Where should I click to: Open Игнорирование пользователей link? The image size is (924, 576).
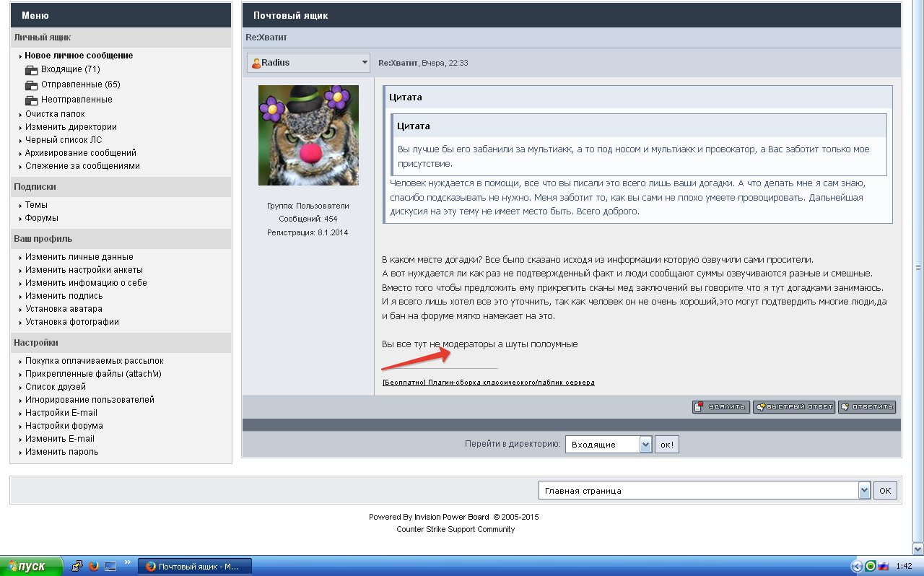[x=90, y=400]
